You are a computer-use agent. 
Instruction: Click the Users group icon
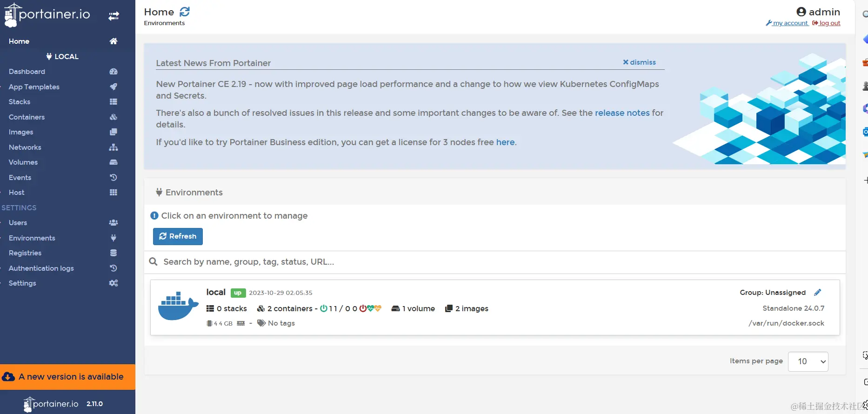click(x=114, y=223)
